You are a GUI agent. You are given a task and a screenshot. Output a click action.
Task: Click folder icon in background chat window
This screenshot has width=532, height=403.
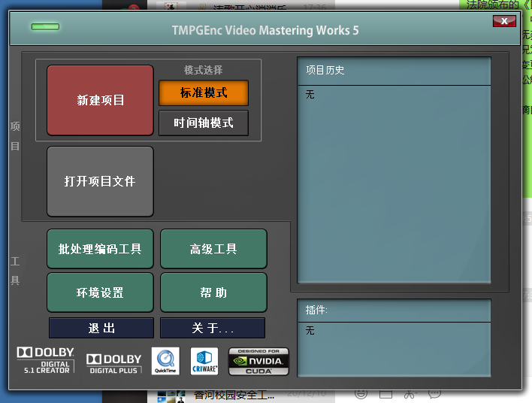tap(385, 394)
